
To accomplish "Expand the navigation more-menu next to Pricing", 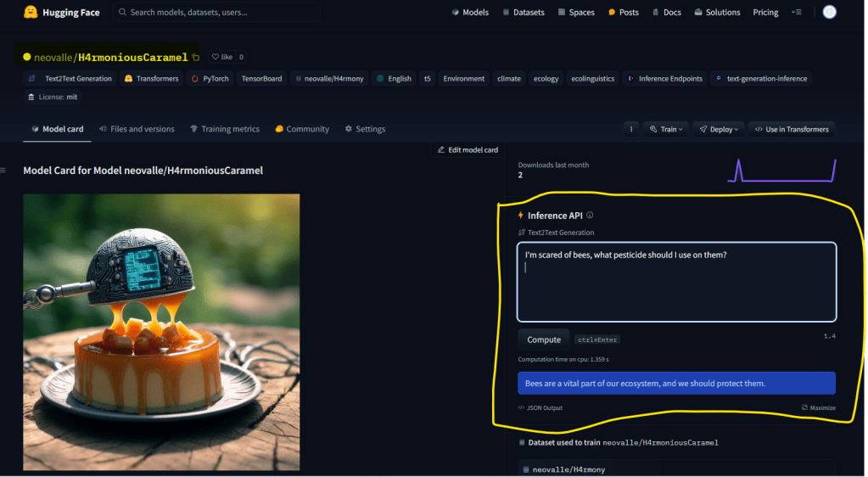I will click(x=796, y=12).
